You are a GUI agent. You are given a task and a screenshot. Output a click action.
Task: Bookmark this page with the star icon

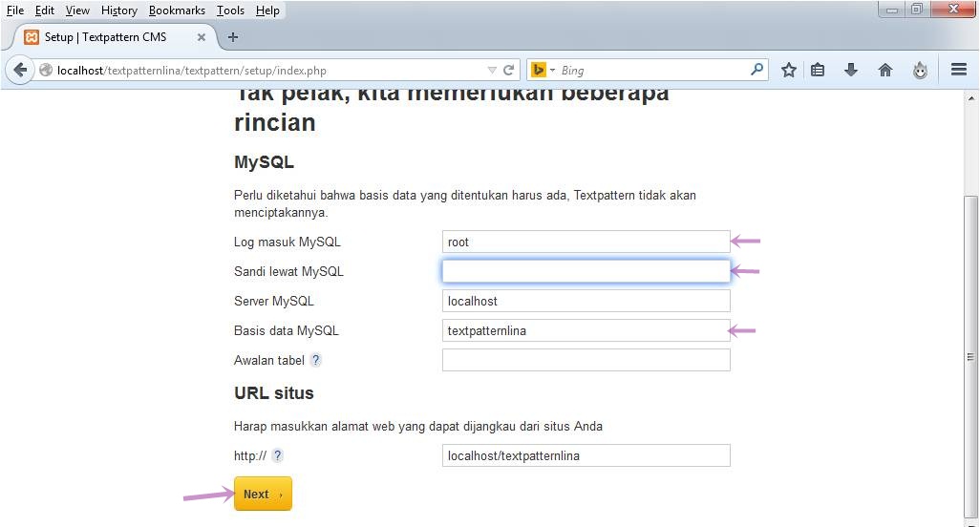(x=789, y=70)
